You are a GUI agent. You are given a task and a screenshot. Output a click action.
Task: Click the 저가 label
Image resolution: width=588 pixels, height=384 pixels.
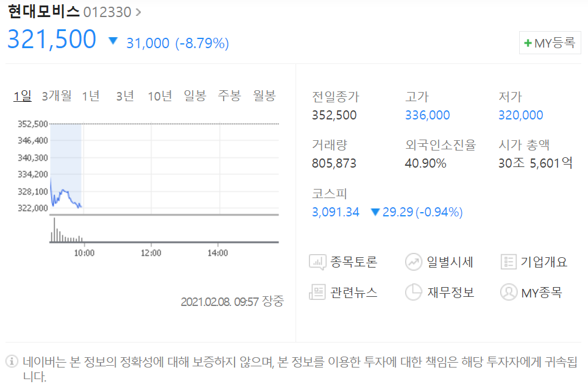point(510,97)
